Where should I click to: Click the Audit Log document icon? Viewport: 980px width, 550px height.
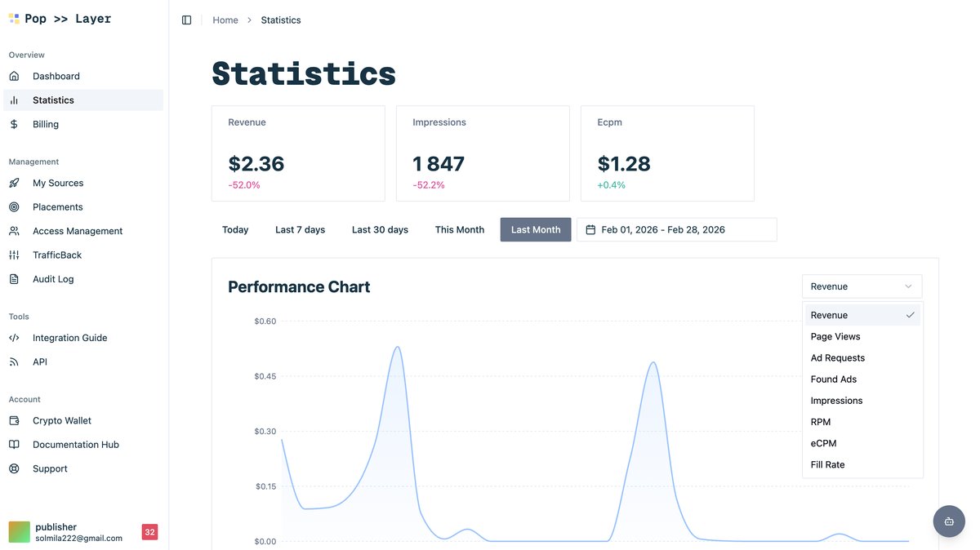click(x=16, y=278)
